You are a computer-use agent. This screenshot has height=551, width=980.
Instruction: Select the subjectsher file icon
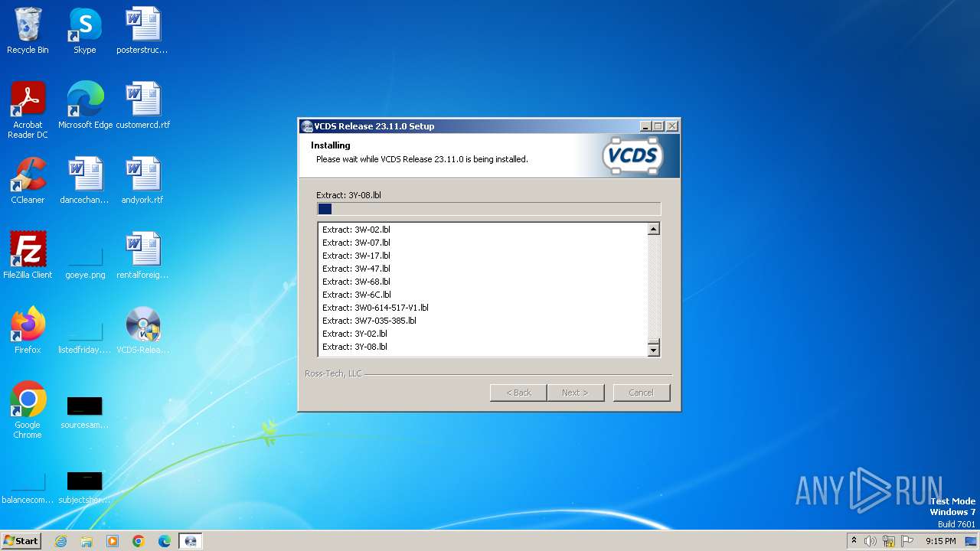(85, 487)
